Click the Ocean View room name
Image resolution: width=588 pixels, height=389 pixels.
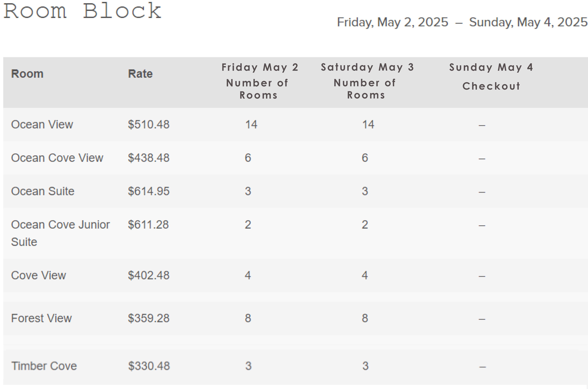point(42,125)
